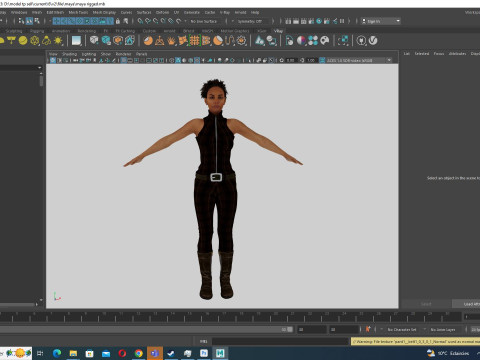Click the white palette shelf icon
The height and width of the screenshot is (360, 480).
(325, 41)
